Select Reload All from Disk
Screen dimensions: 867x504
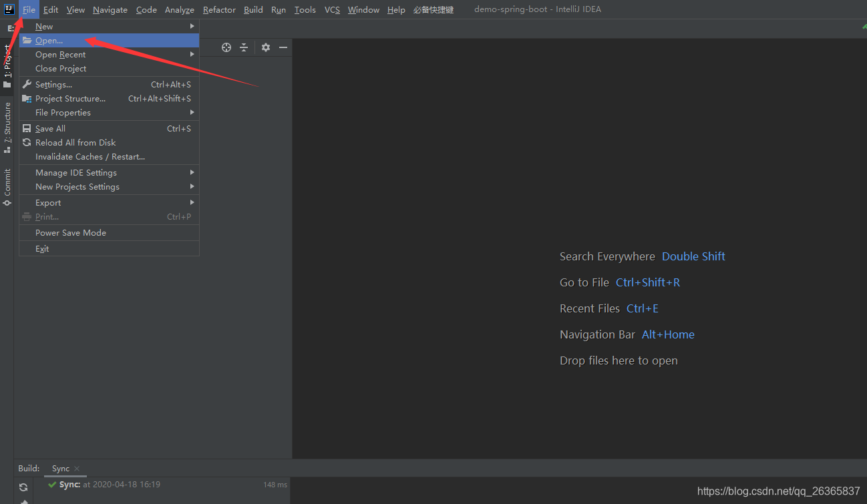point(109,143)
